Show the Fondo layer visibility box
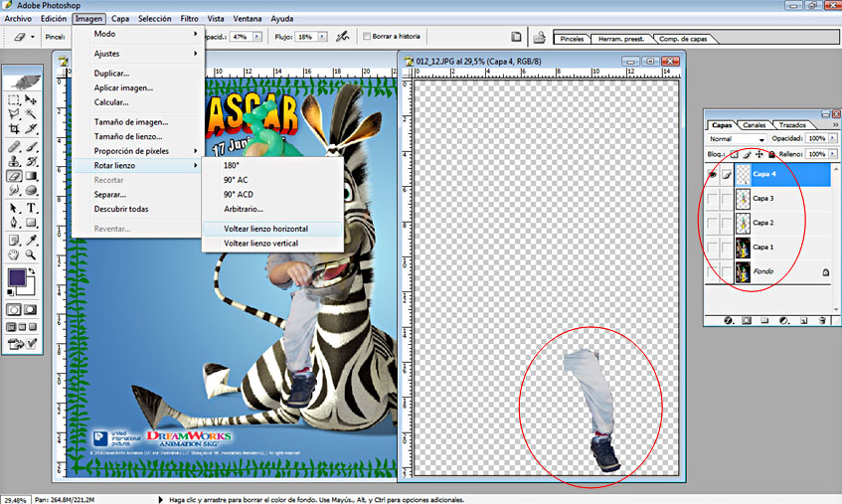This screenshot has width=842, height=504. [x=712, y=271]
